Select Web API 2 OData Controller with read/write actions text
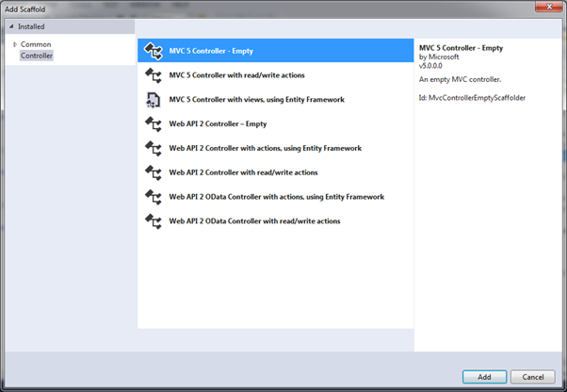Image resolution: width=567 pixels, height=392 pixels. pyautogui.click(x=254, y=220)
